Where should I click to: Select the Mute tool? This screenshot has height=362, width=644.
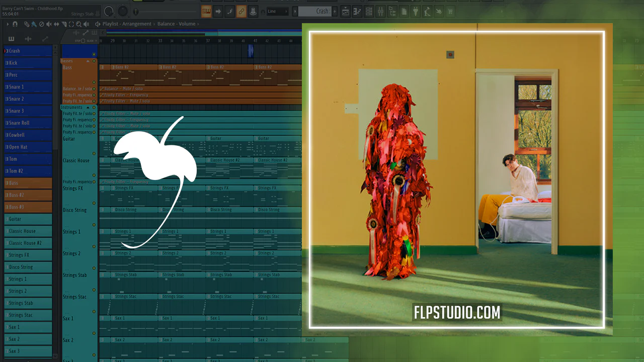coord(49,24)
